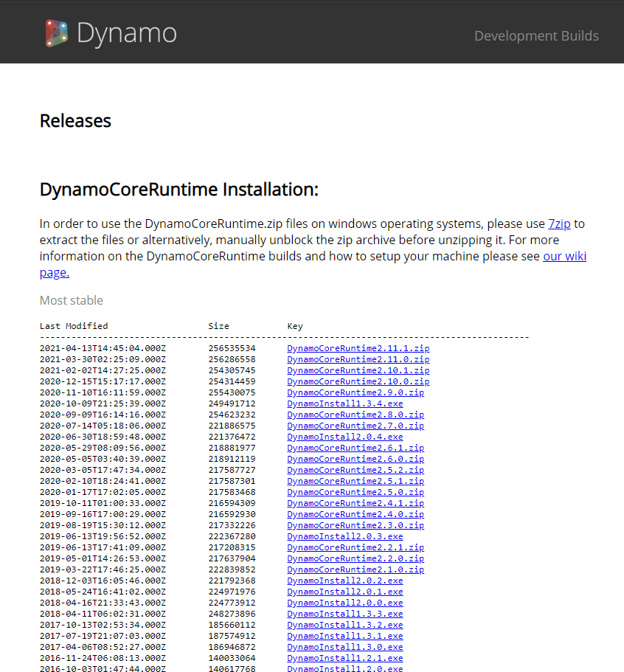Download DynamoCoreRuntime2.5.0.zip
Screen dimensions: 624x672
[x=356, y=493]
